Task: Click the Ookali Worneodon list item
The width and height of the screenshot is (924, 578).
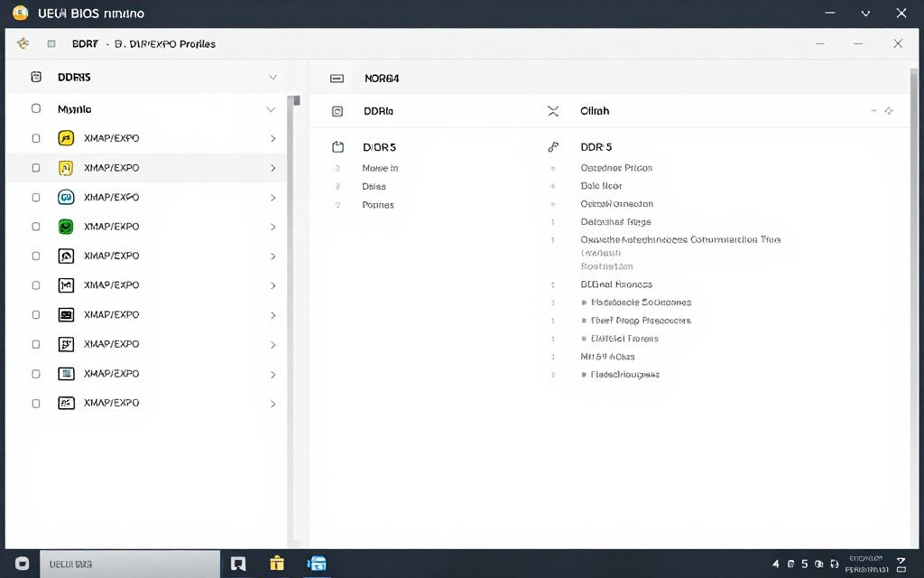Action: click(616, 203)
